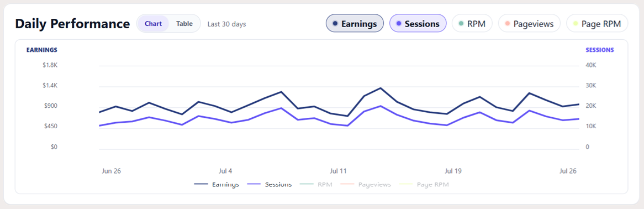Click the faded Page RPM legend entry

424,184
